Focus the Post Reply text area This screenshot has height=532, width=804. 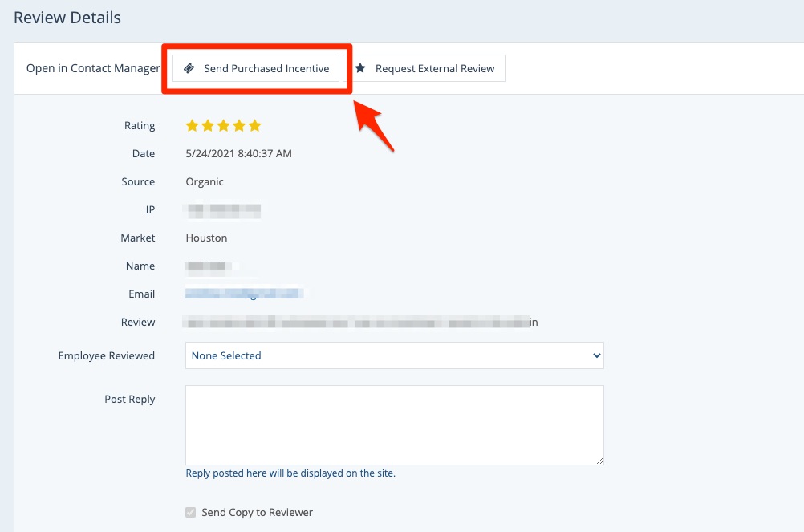point(393,424)
